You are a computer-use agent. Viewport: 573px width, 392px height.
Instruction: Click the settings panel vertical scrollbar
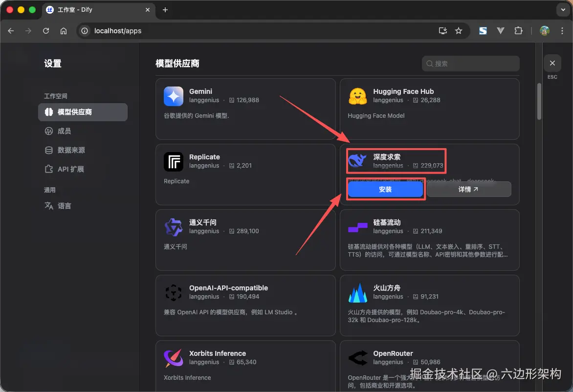539,102
